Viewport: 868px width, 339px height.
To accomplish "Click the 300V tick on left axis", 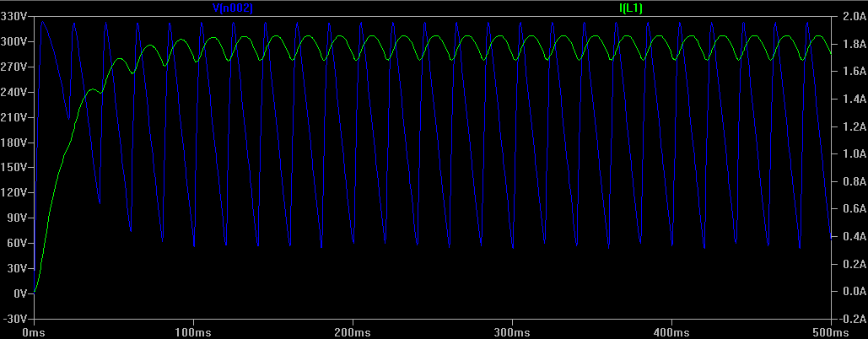I will tap(17, 41).
